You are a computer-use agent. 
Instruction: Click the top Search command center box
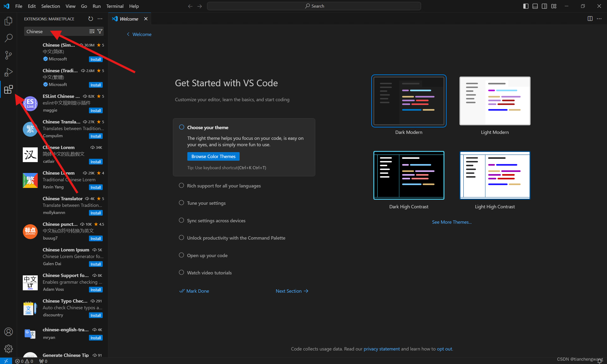pyautogui.click(x=314, y=6)
